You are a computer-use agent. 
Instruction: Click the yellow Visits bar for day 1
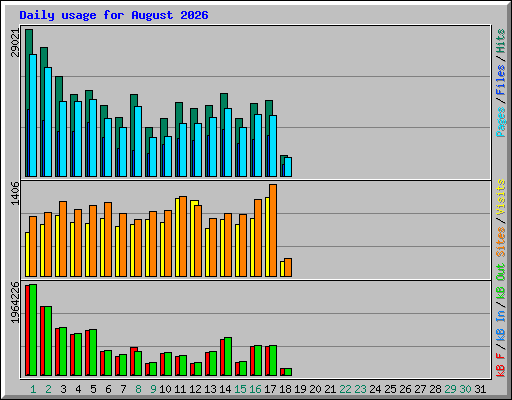(x=27, y=254)
